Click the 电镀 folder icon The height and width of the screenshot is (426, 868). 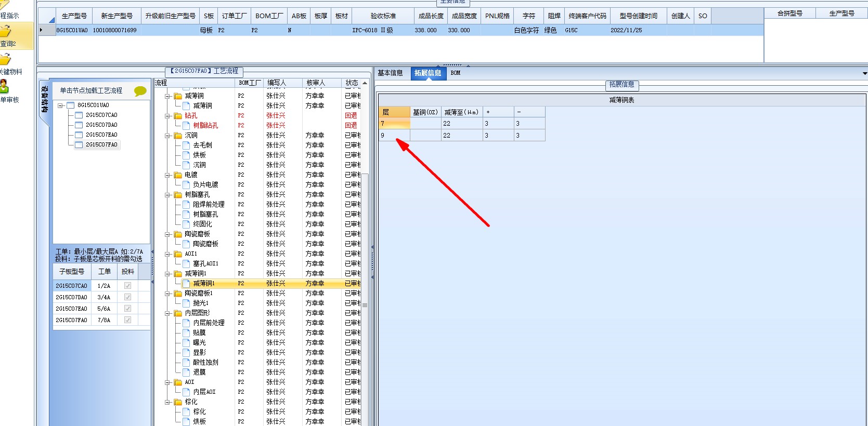178,175
